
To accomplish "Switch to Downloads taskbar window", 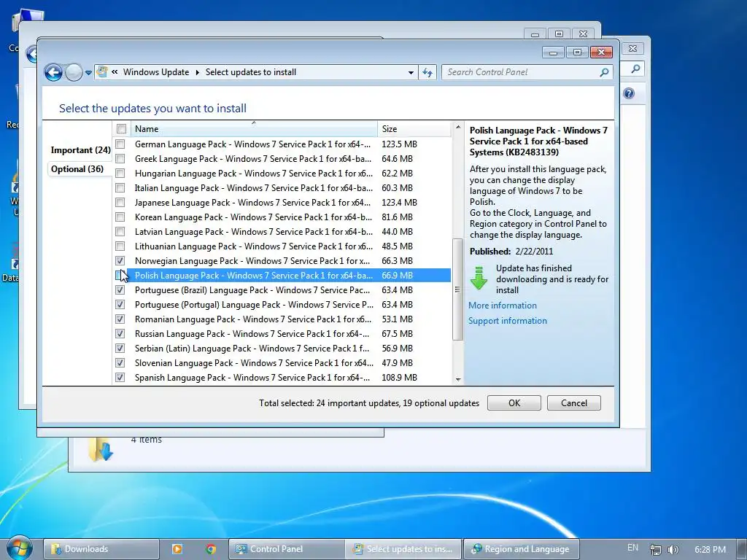I will coord(101,549).
